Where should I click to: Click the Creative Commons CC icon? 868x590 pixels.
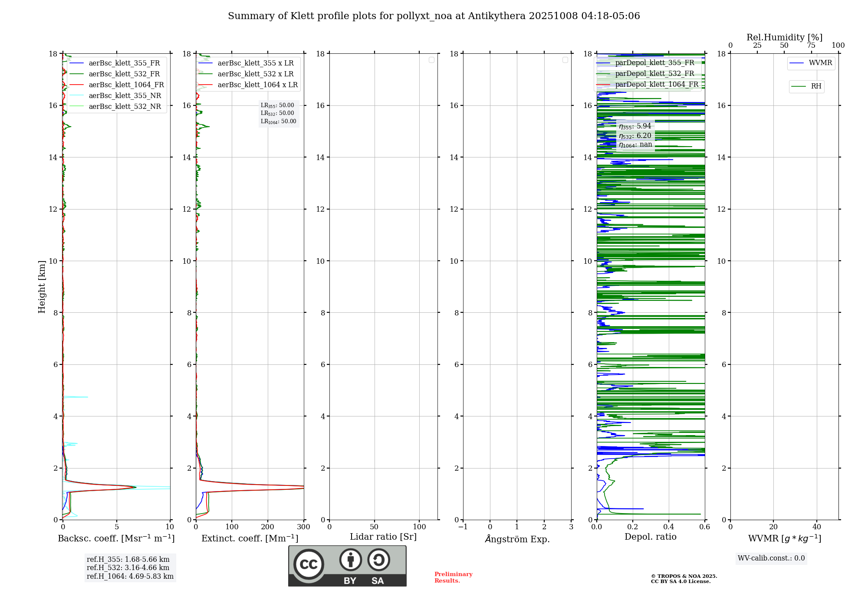point(309,564)
